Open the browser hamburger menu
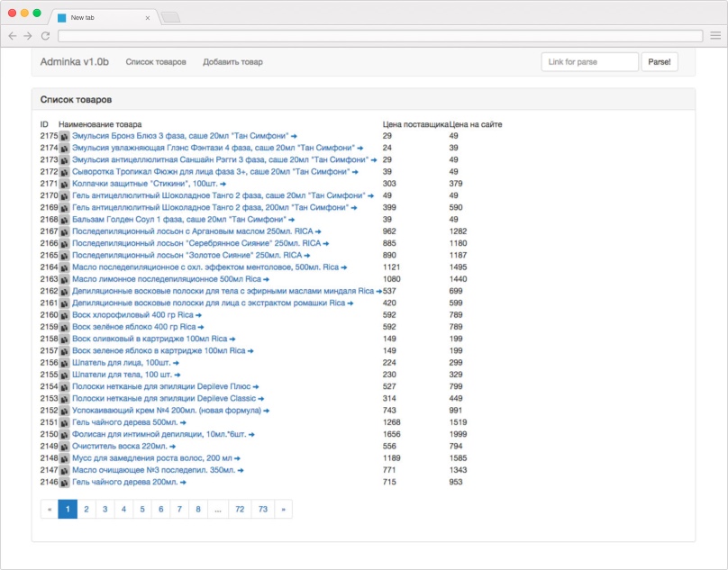This screenshot has width=728, height=570. [x=714, y=36]
